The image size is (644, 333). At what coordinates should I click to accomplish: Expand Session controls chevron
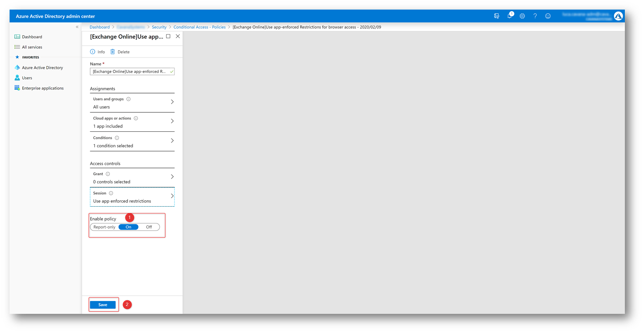[172, 196]
